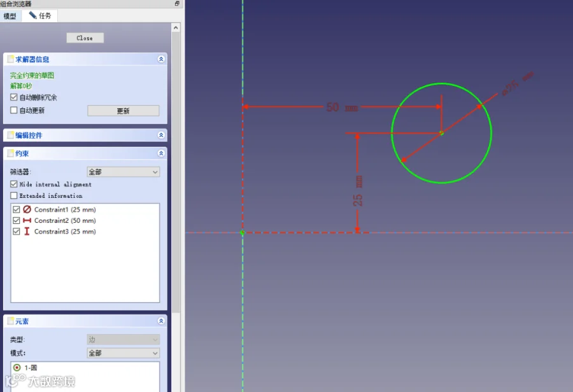Click the diameter icon of Constraint1

(27, 209)
